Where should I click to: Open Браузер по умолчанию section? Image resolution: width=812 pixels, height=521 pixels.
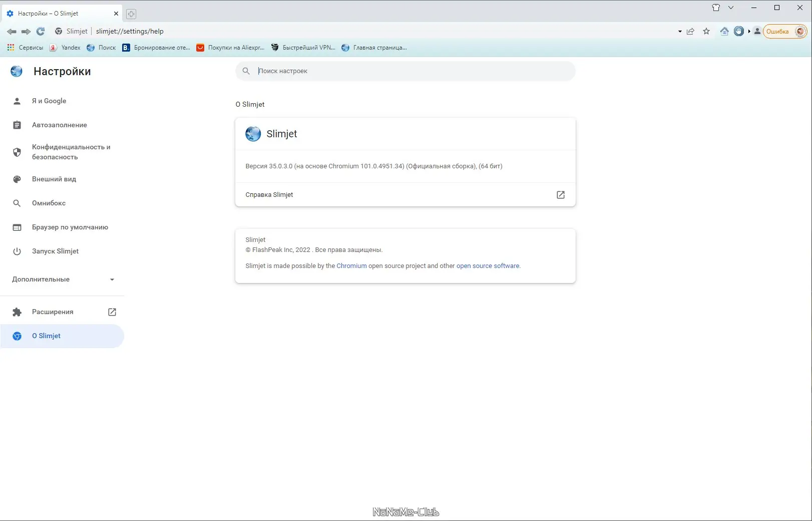[62, 227]
